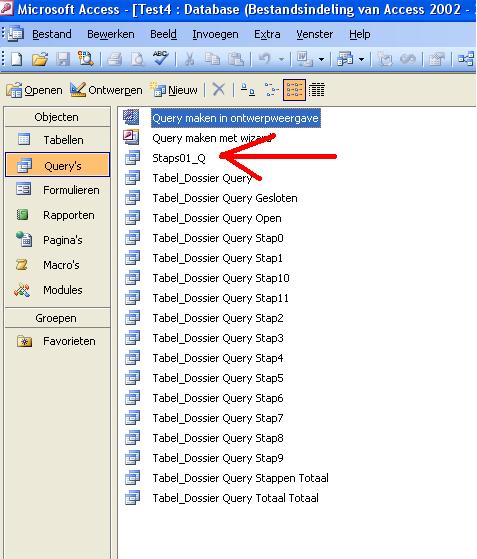Click the New document toolbar icon
This screenshot has width=477, height=559.
pyautogui.click(x=16, y=59)
